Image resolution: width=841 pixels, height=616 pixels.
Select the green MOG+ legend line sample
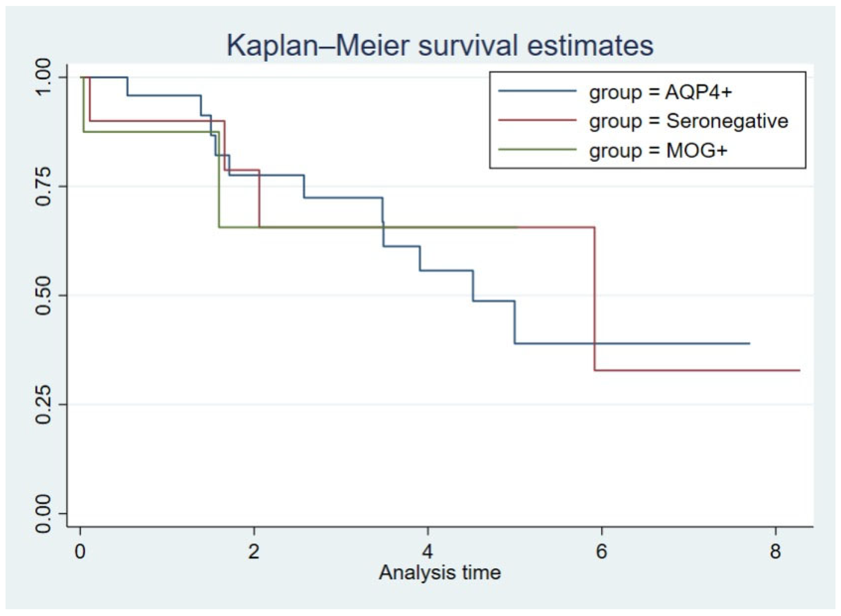[x=537, y=149]
